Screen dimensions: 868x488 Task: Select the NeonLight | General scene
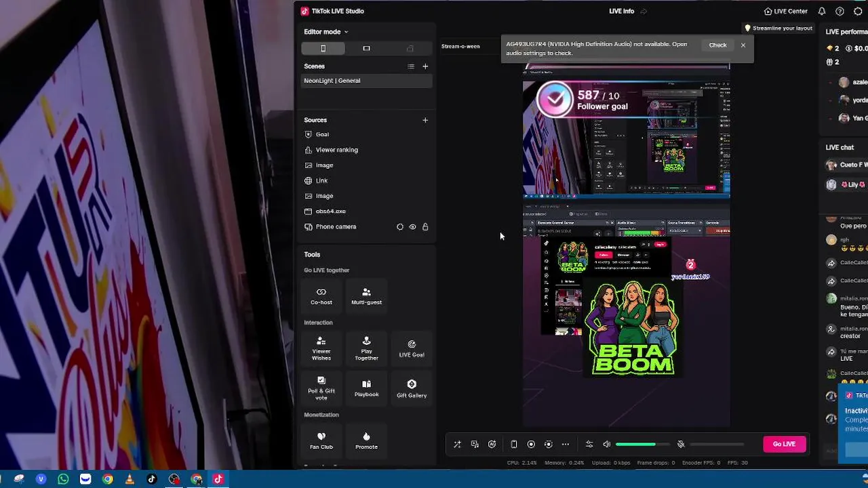coord(366,81)
